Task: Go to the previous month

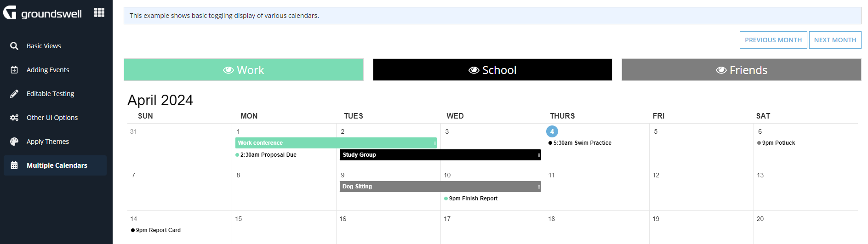Action: [773, 40]
